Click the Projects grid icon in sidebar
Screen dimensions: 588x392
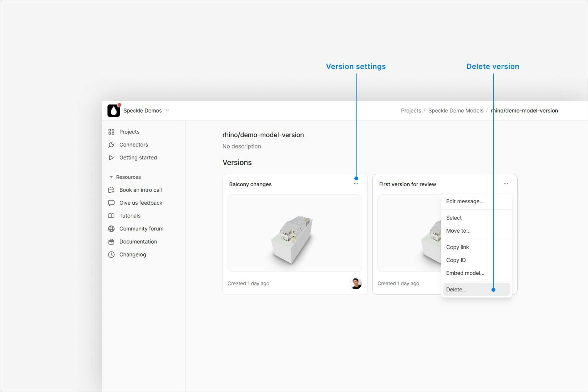click(111, 132)
